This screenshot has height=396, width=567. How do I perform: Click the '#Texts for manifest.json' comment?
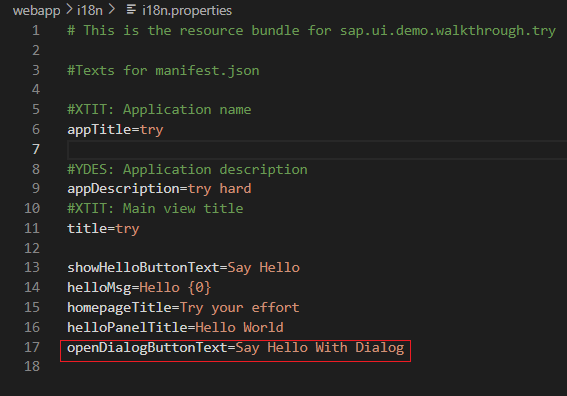(x=163, y=70)
